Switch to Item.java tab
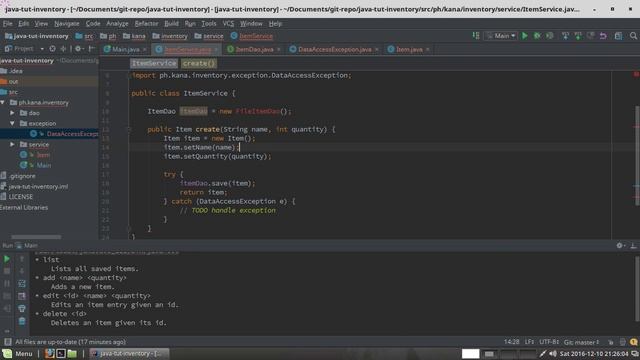Screen dimensions: 640x360 click(409, 49)
